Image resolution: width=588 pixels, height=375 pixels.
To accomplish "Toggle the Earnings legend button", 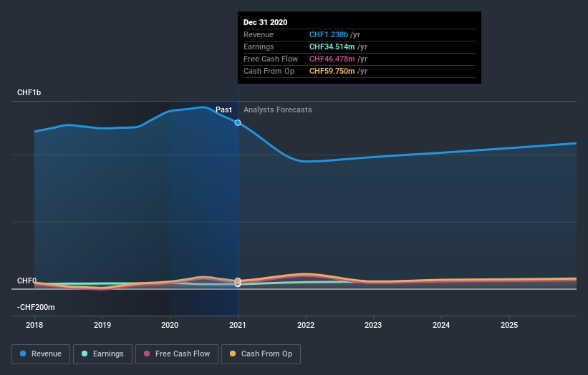I will [102, 354].
